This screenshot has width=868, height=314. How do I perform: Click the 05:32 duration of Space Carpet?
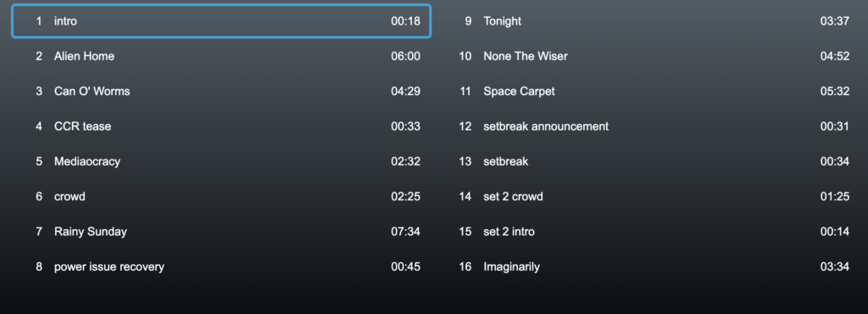(835, 92)
